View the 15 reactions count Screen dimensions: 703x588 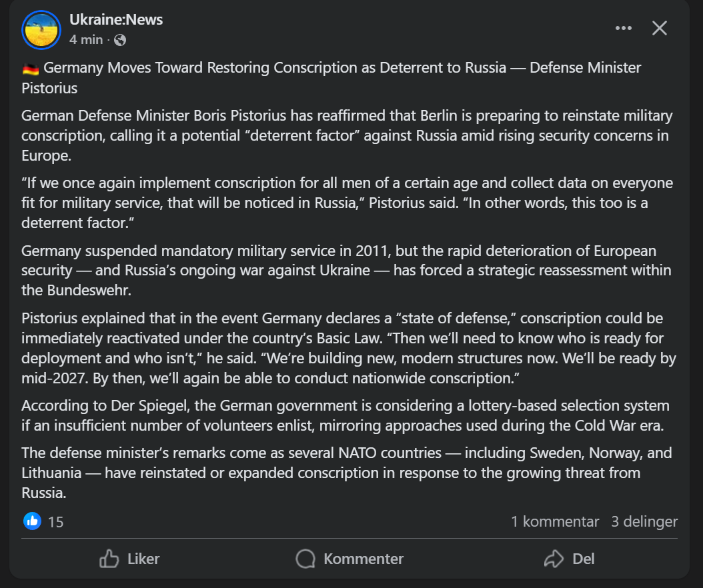pos(56,522)
